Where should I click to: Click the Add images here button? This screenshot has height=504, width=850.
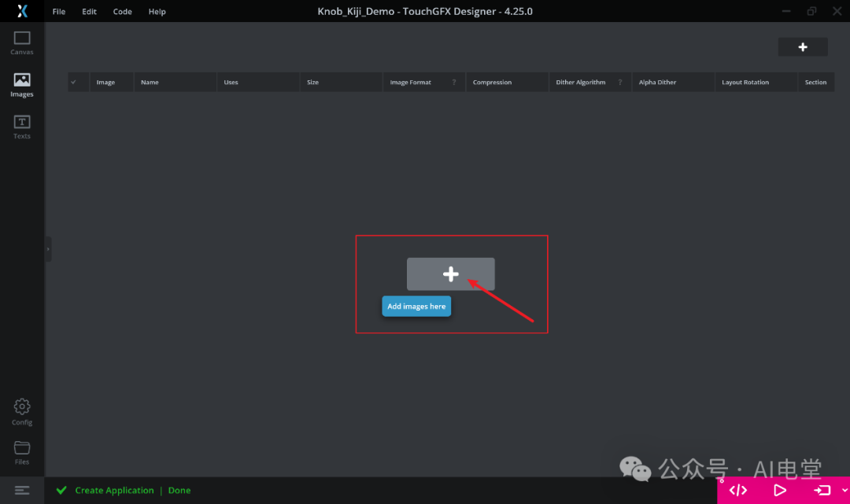416,306
